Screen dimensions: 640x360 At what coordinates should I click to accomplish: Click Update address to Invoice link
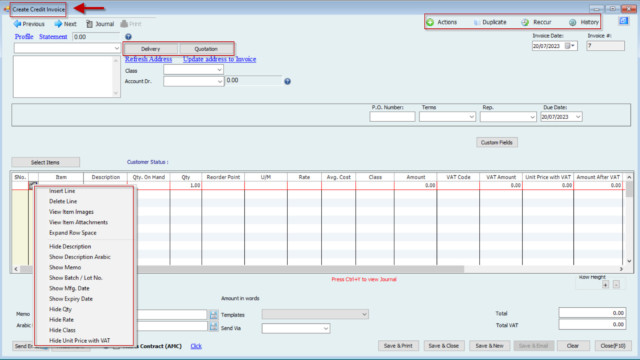(x=220, y=59)
